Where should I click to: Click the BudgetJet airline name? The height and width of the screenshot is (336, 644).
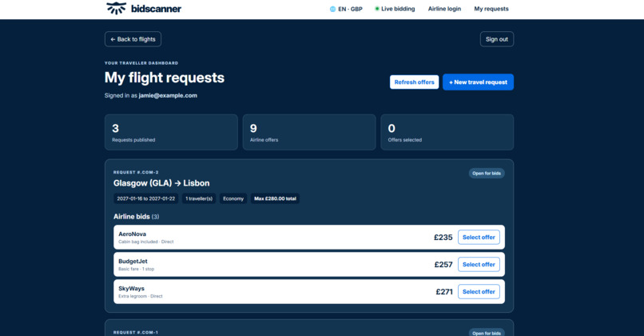(133, 261)
